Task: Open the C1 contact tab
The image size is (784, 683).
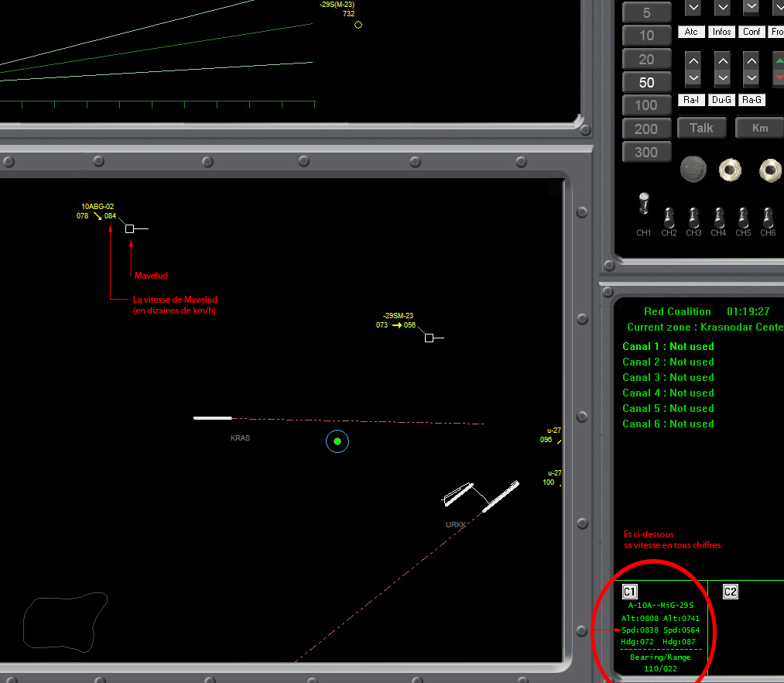Action: pos(630,592)
